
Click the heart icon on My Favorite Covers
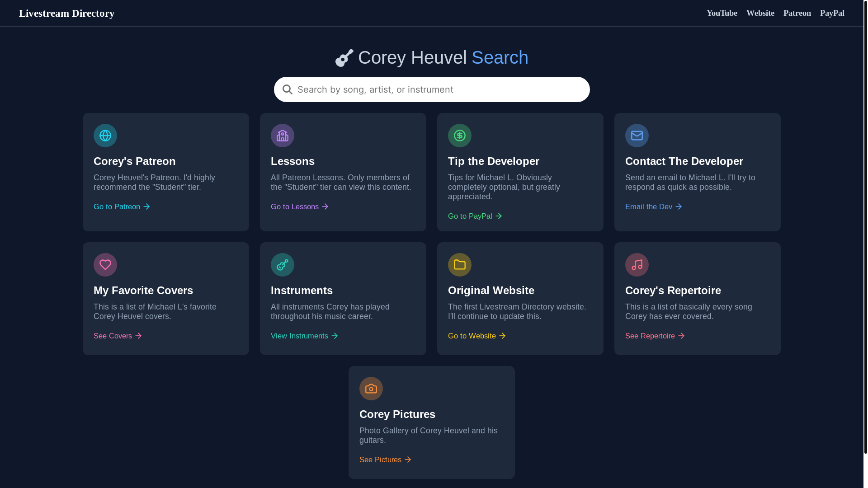click(x=105, y=265)
